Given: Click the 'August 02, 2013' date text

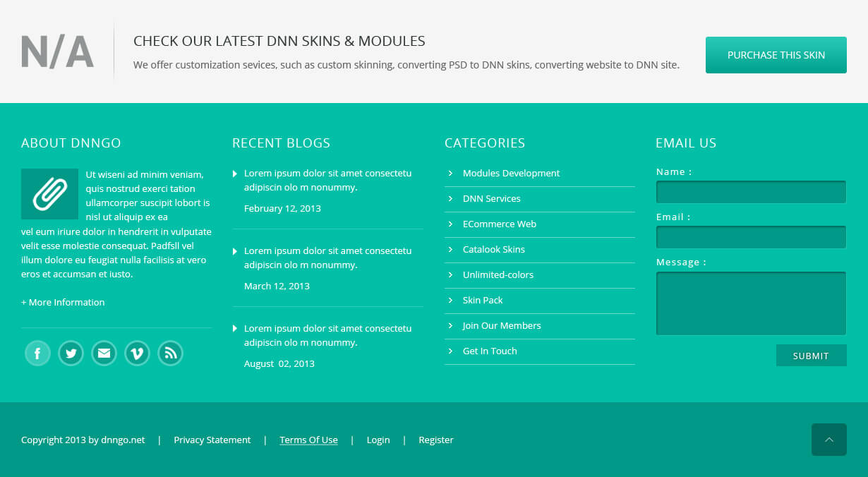Looking at the screenshot, I should coord(279,363).
